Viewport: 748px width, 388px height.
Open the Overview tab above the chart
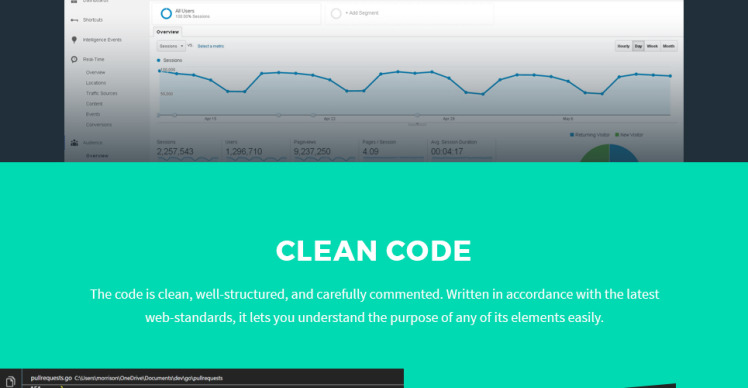167,32
